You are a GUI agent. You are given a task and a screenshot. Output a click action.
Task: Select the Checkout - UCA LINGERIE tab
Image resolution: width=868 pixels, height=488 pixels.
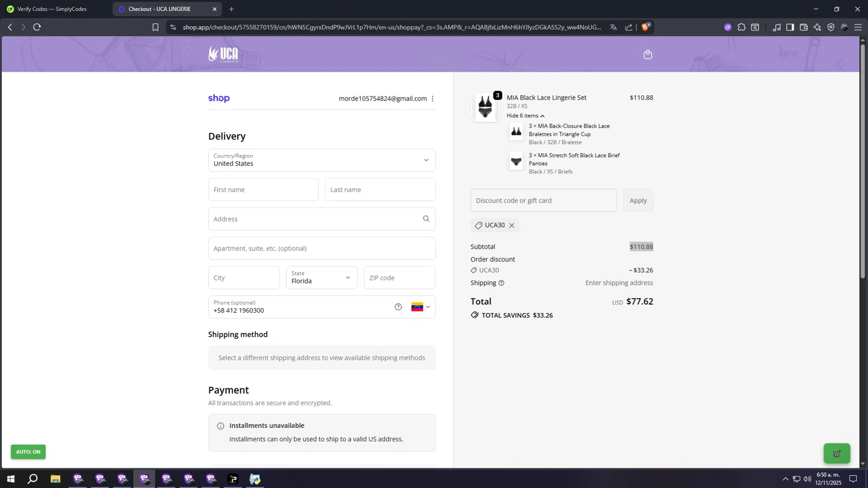pyautogui.click(x=160, y=9)
